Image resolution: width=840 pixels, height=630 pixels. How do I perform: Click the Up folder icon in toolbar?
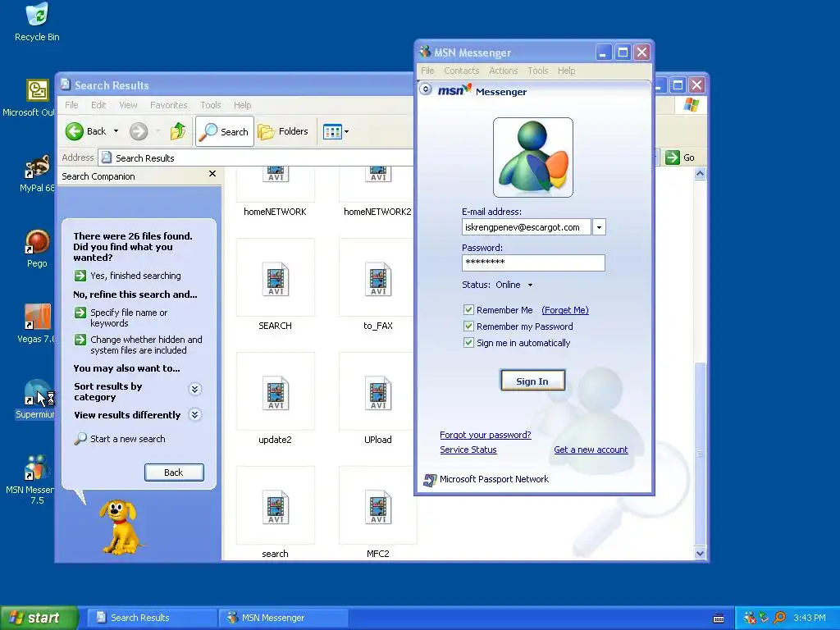click(x=178, y=131)
